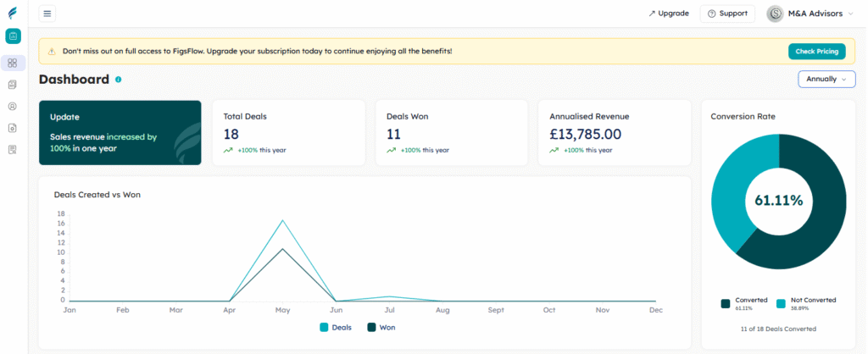The width and height of the screenshot is (868, 354).
Task: Select the dashboard grid icon in sidebar
Action: 13,63
